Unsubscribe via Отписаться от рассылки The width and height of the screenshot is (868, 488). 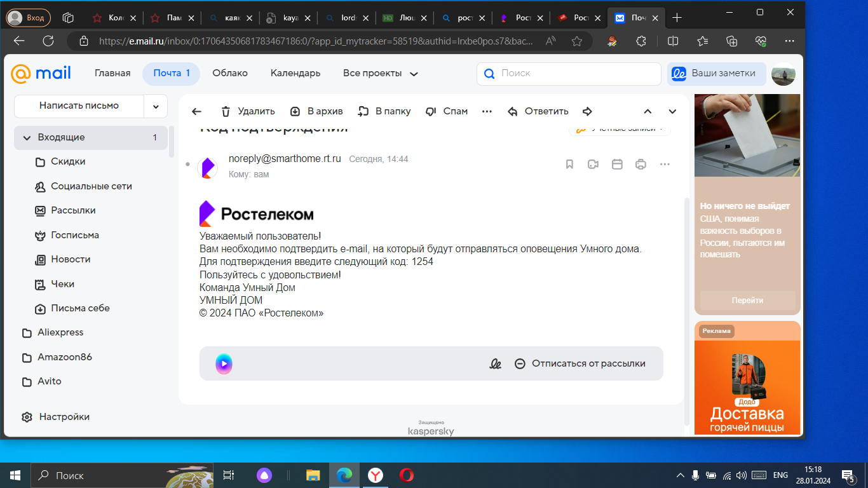580,363
